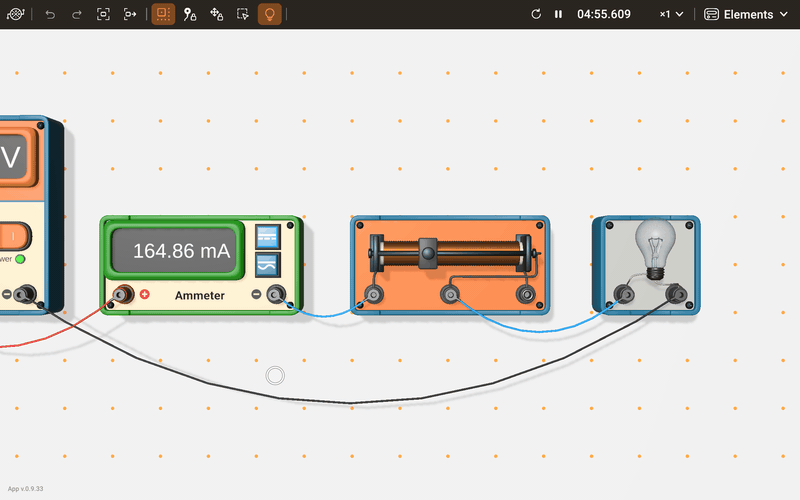Viewport: 800px width, 500px height.
Task: Activate the rectangular selection tool
Action: point(243,14)
